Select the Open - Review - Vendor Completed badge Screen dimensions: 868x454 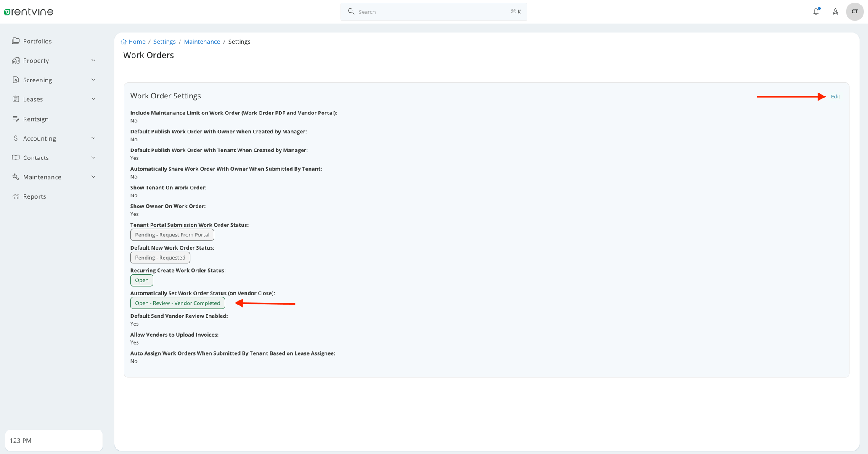click(177, 303)
